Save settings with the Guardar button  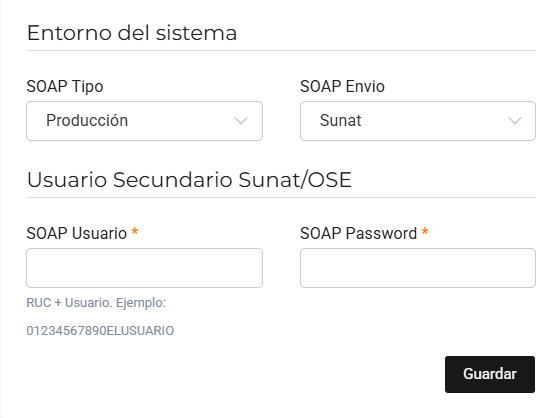490,374
